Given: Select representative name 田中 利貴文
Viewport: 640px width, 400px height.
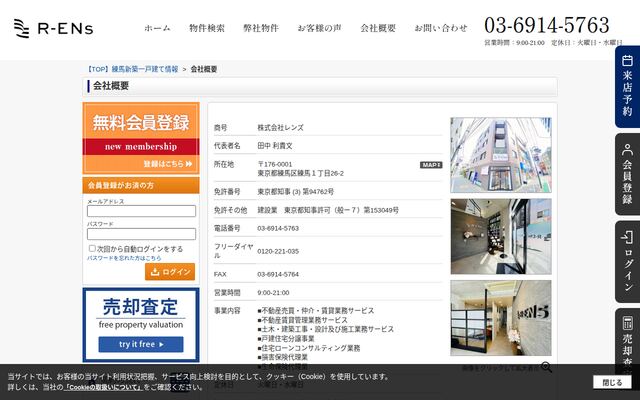Looking at the screenshot, I should (x=275, y=146).
